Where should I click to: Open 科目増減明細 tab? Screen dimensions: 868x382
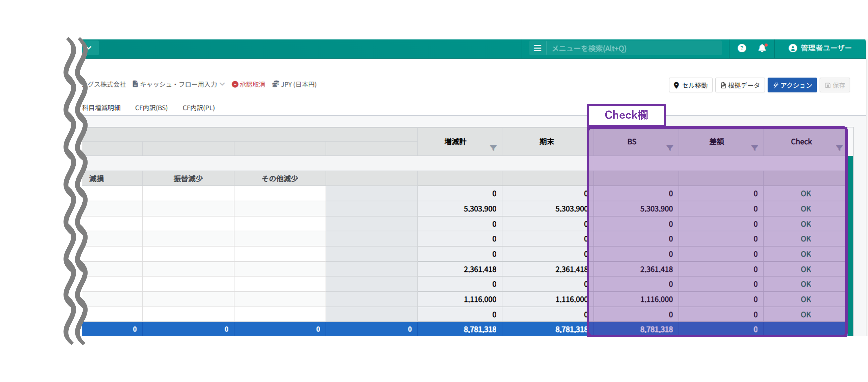click(101, 108)
